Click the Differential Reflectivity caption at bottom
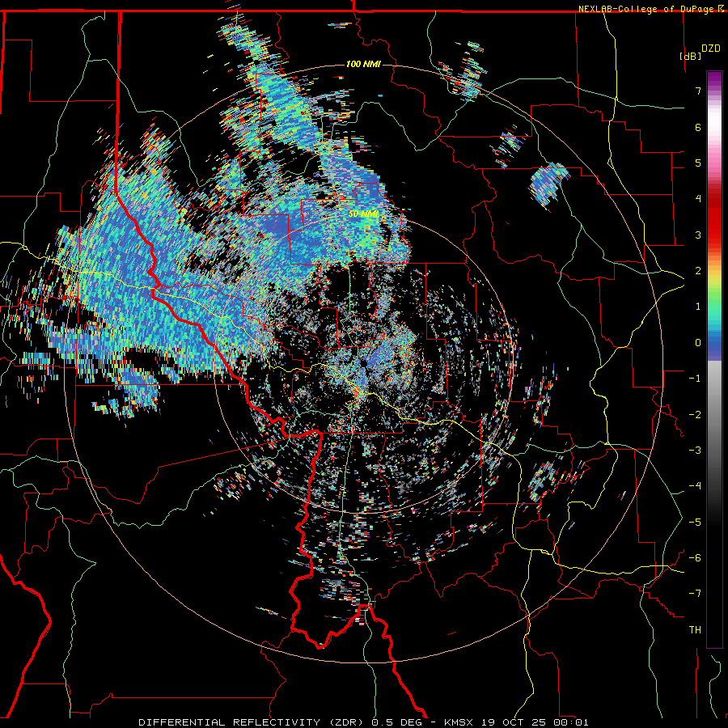728x728 pixels. 363,722
